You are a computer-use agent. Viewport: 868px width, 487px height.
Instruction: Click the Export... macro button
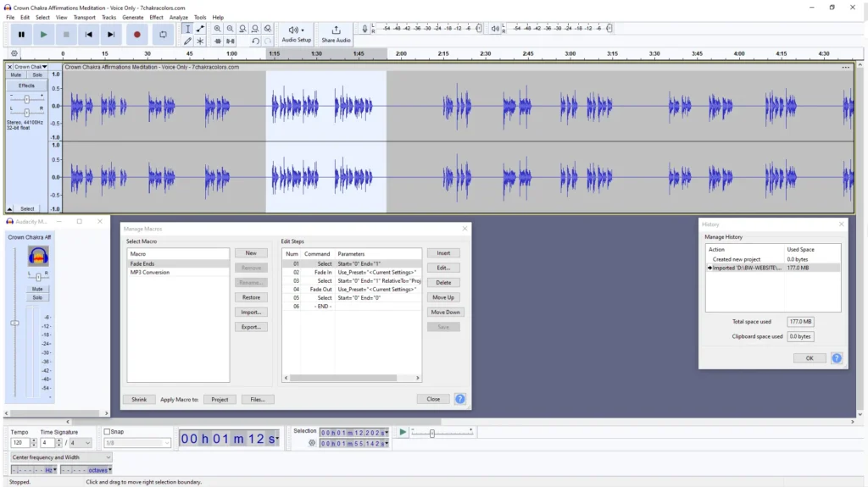click(x=251, y=327)
